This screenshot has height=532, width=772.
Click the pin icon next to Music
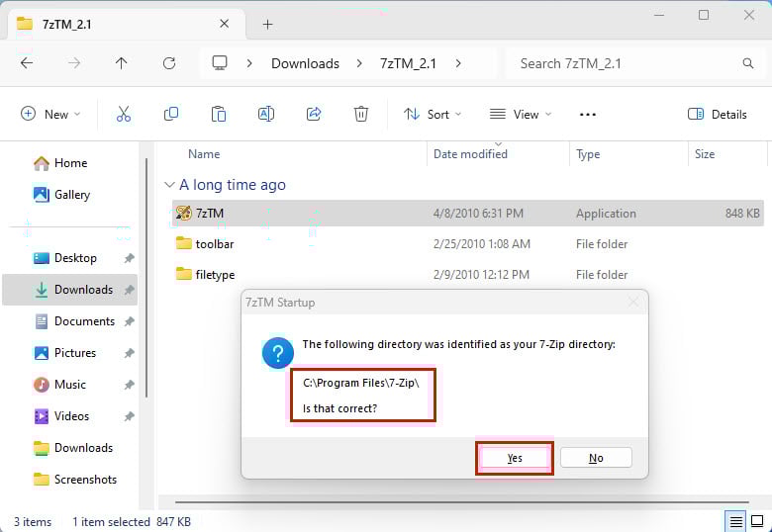coord(129,385)
